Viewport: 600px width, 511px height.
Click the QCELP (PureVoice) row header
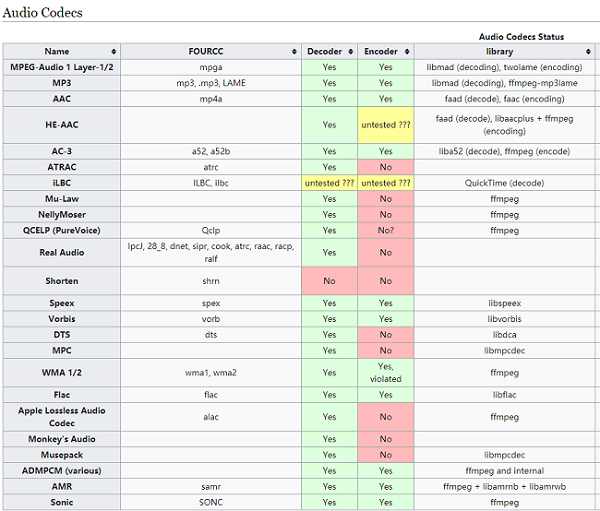click(x=62, y=230)
